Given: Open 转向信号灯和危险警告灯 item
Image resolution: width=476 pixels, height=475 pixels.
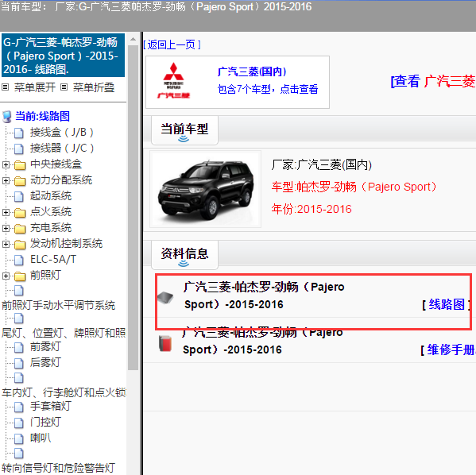Looking at the screenshot, I should tap(58, 468).
